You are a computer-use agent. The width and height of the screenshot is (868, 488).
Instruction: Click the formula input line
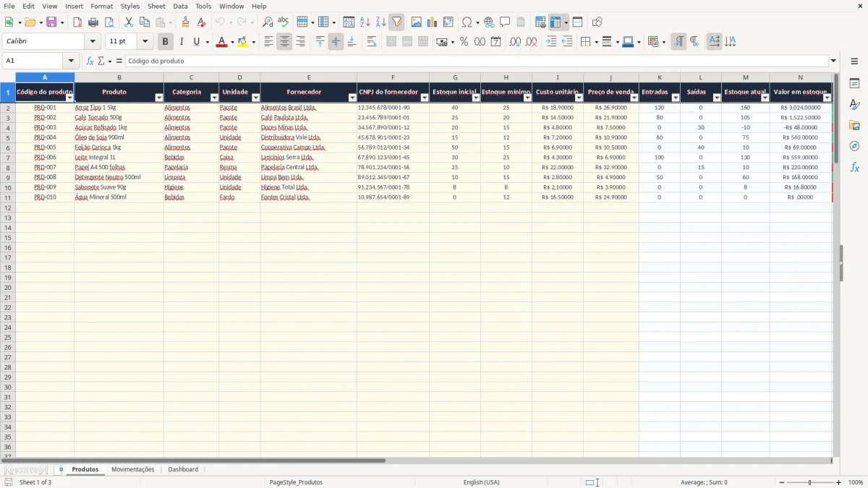click(477, 61)
